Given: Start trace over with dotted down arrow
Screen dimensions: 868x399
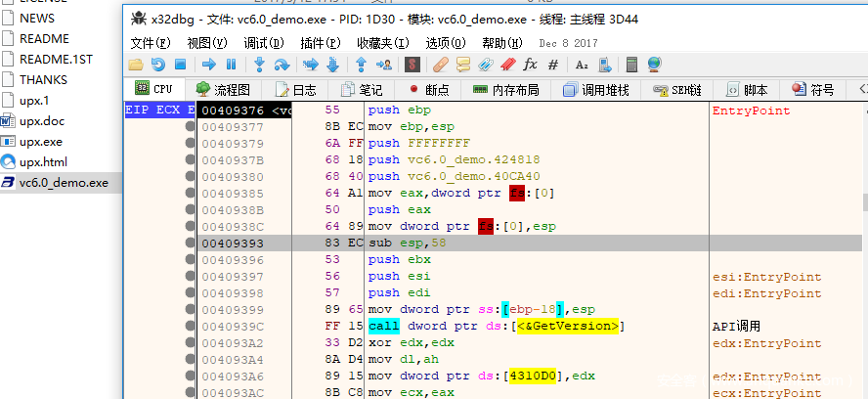Looking at the screenshot, I should (332, 65).
